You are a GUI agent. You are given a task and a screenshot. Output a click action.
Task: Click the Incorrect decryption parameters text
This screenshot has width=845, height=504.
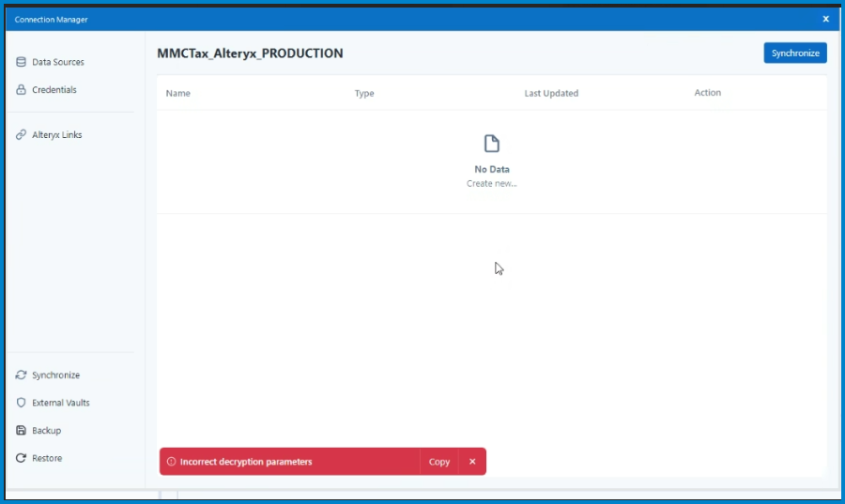click(x=246, y=462)
